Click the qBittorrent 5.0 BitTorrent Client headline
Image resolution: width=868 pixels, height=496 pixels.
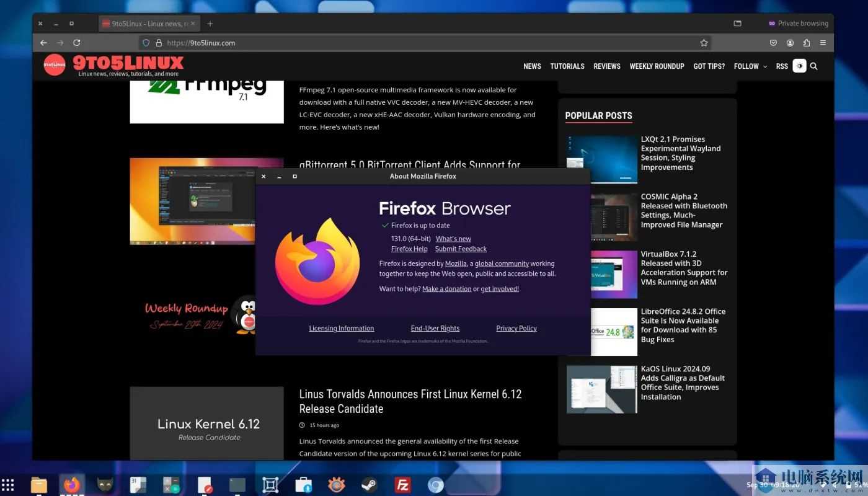(x=410, y=164)
